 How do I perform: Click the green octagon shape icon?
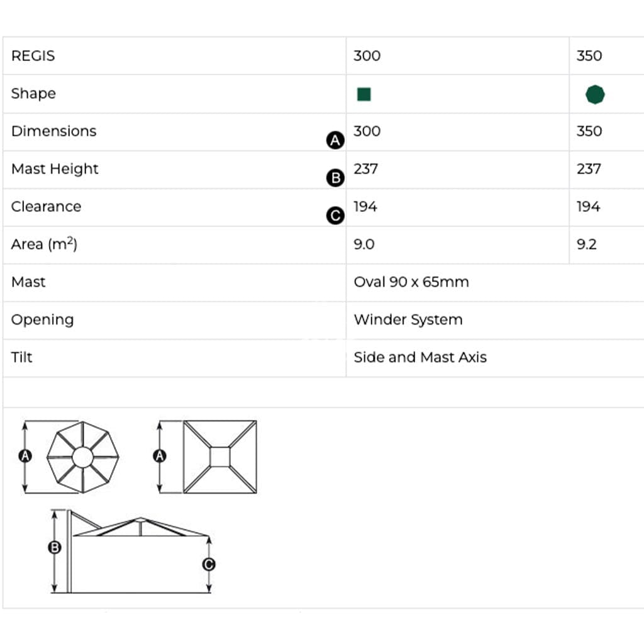(595, 94)
